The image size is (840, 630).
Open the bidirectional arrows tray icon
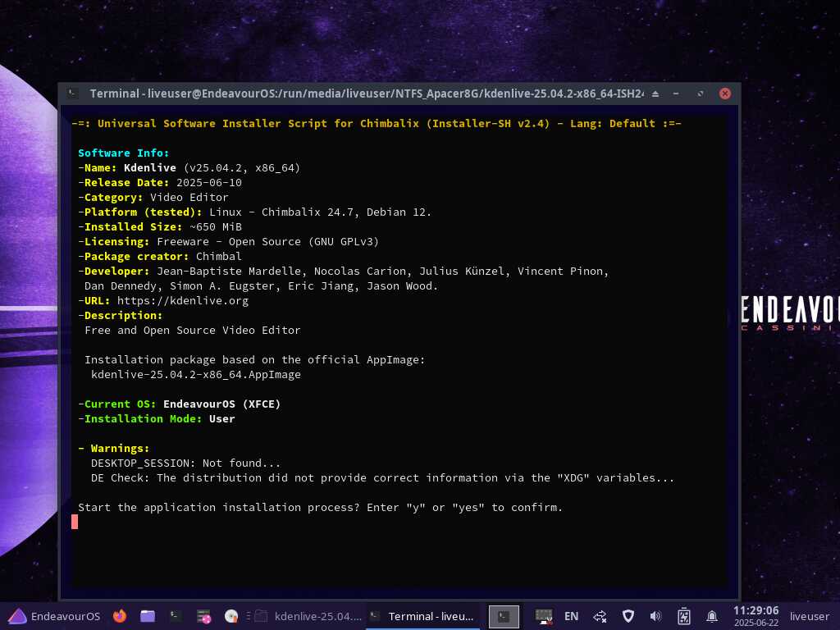pyautogui.click(x=600, y=616)
